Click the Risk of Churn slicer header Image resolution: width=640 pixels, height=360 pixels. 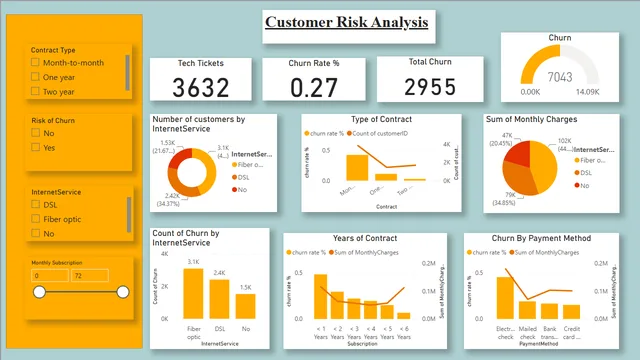[x=53, y=120]
